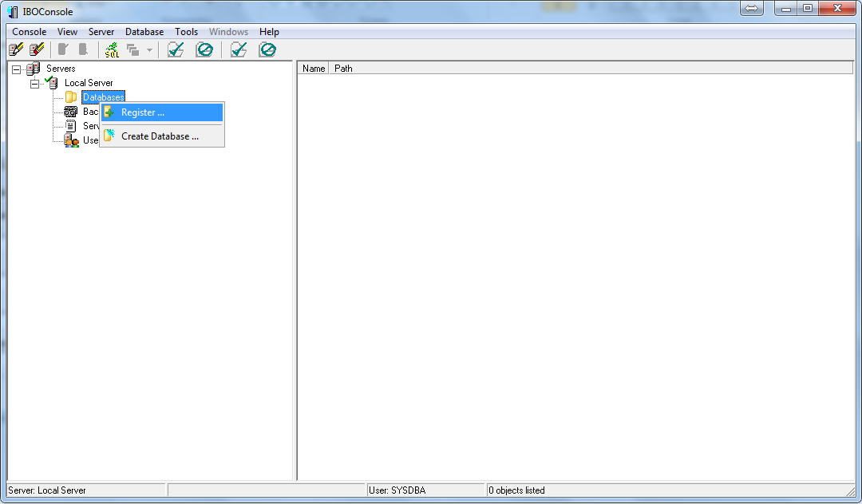Select the Servers tree label
Viewport: 862px width, 504px height.
point(61,69)
